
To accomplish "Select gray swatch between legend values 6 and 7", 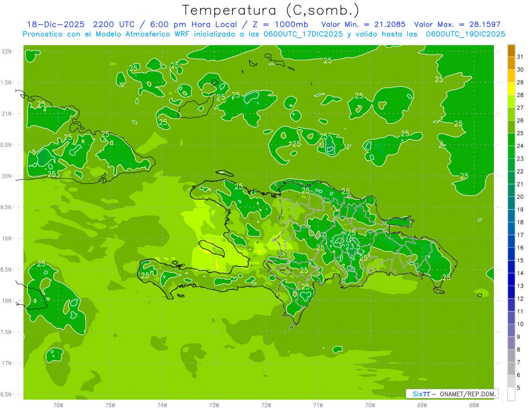I will (x=511, y=369).
